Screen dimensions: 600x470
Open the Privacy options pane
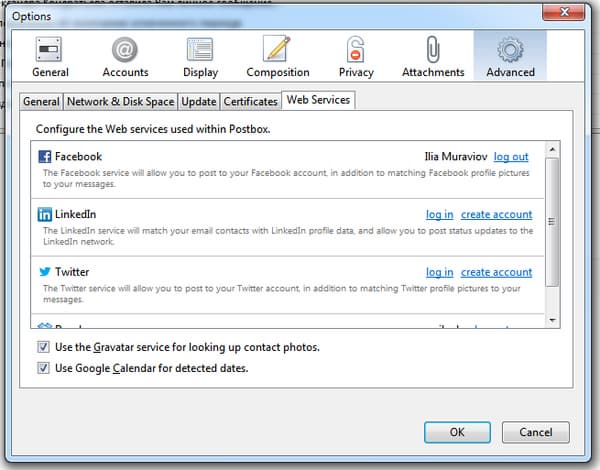coord(355,56)
